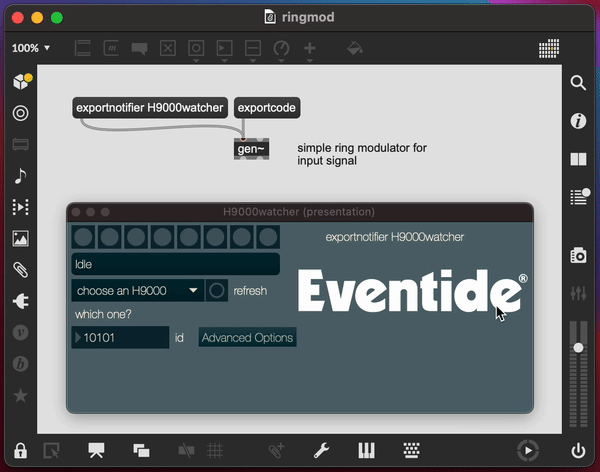Click the 10101 id number field

point(120,337)
